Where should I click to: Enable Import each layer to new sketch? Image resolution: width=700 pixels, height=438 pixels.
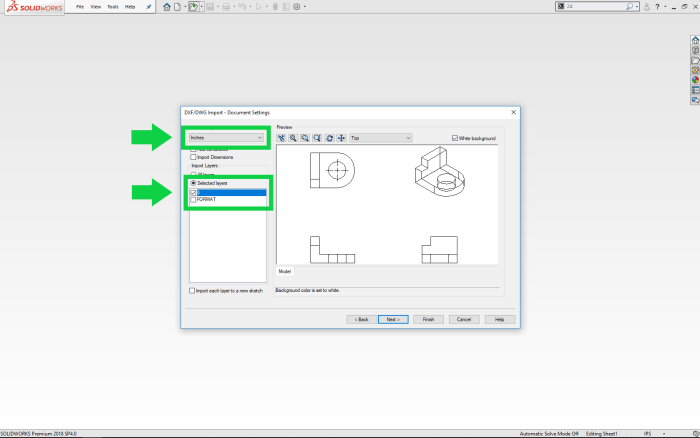[x=192, y=291]
